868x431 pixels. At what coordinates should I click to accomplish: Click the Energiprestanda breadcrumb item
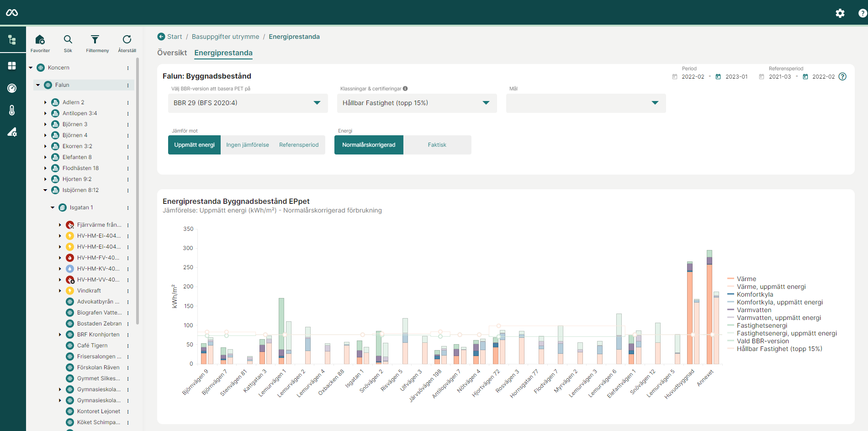294,37
